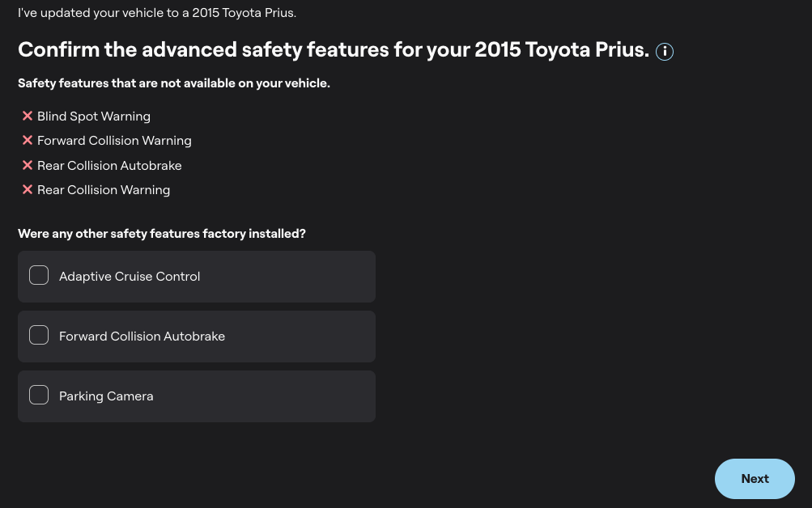Click the Parking Camera label text
Image resolution: width=812 pixels, height=508 pixels.
click(x=106, y=396)
